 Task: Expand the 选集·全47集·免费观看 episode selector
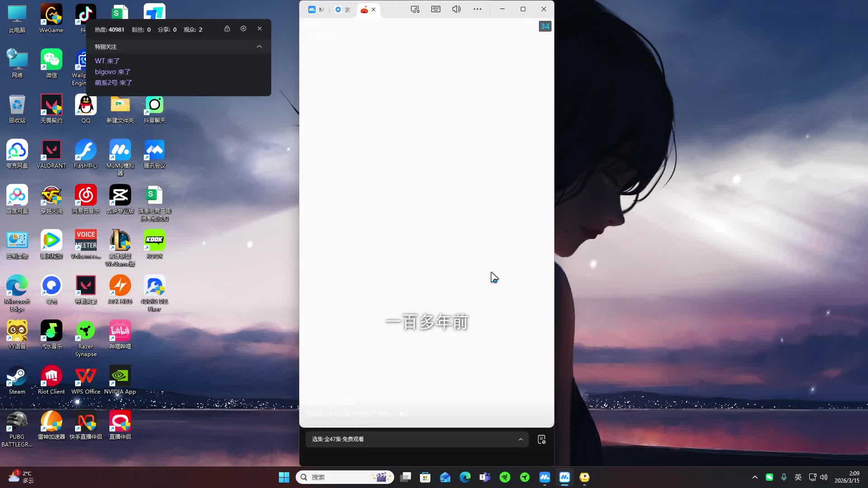pos(520,439)
